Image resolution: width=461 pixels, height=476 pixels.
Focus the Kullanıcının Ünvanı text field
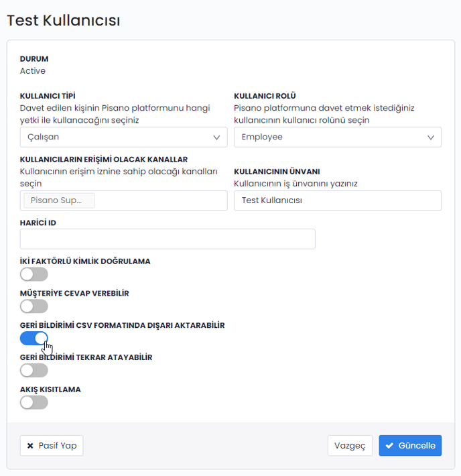pos(337,200)
